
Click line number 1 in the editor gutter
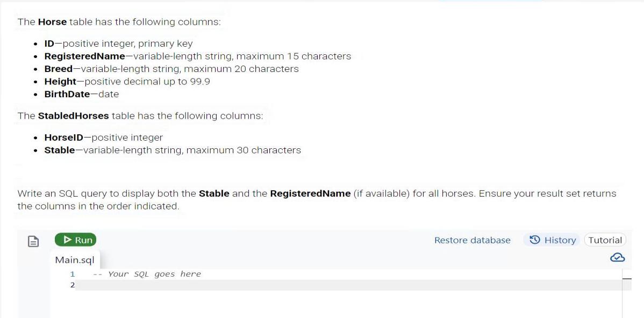[x=73, y=274]
